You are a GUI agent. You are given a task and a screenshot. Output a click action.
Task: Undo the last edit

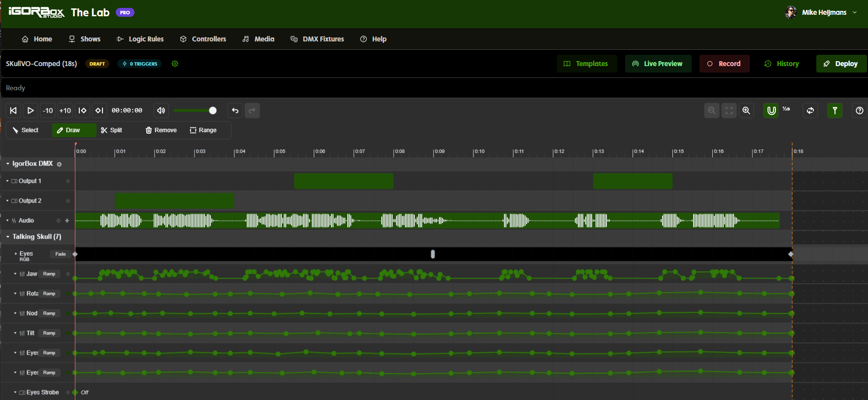pos(235,110)
